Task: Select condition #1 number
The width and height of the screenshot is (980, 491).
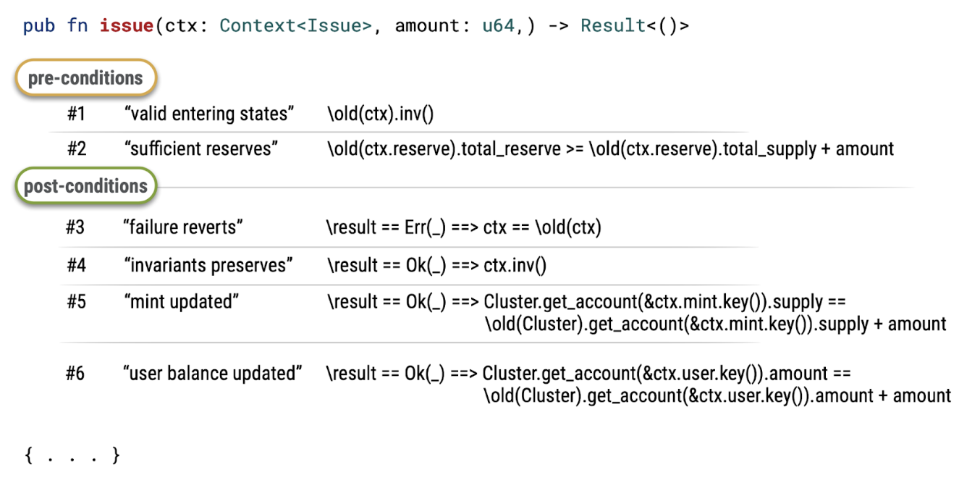Action: tap(77, 114)
